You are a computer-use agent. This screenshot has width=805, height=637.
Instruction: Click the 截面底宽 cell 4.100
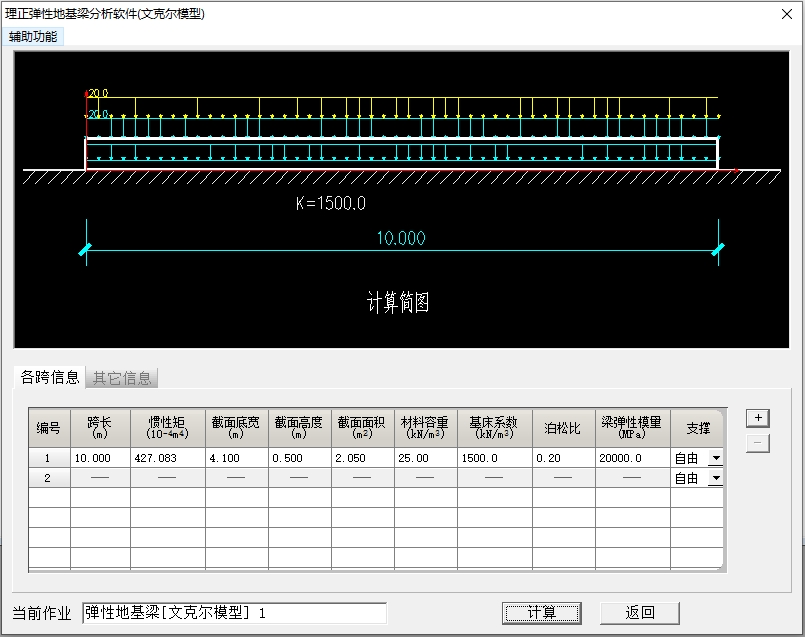[x=236, y=458]
